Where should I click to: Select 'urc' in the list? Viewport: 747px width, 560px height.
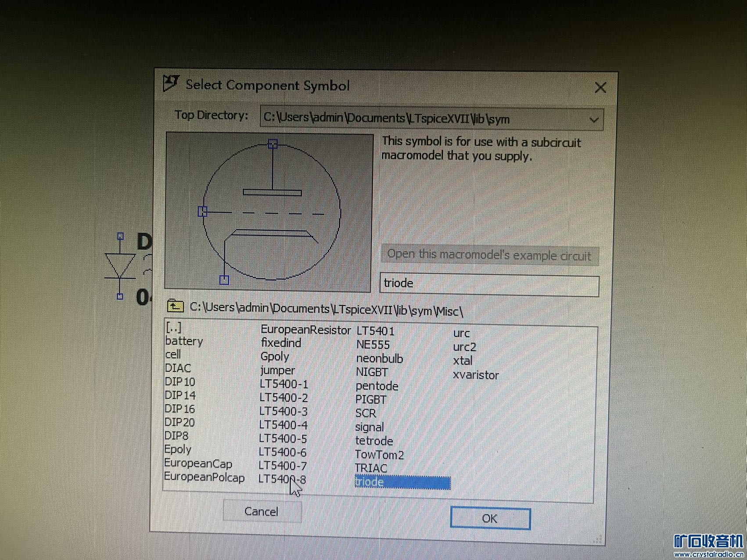point(461,333)
